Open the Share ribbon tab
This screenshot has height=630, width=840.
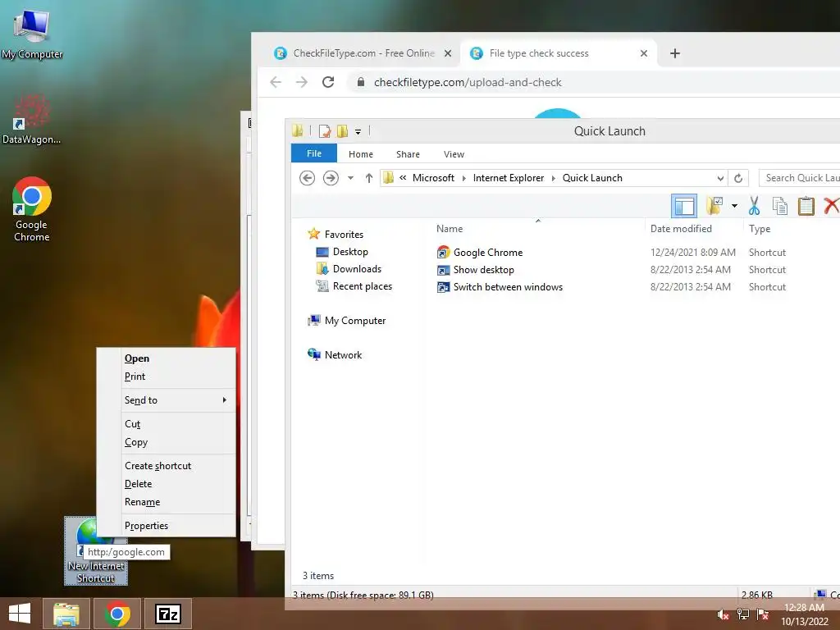coord(408,154)
